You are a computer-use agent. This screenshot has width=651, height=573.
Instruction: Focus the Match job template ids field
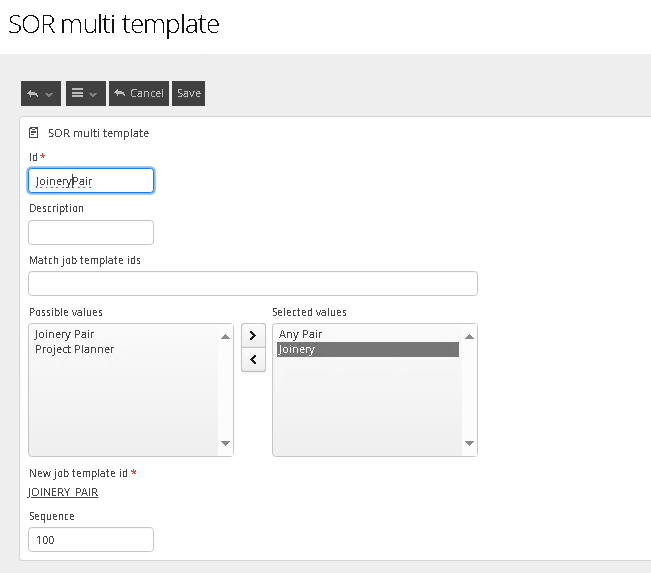253,284
